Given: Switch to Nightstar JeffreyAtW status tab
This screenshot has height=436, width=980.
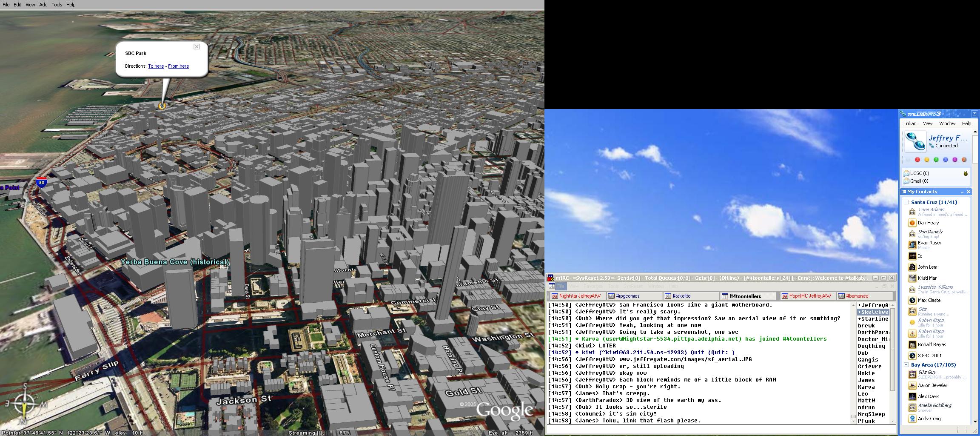Looking at the screenshot, I should 577,296.
